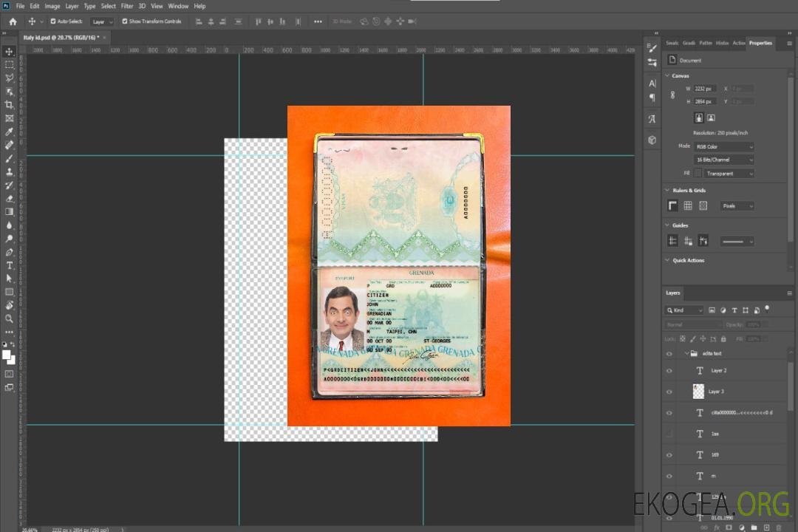
Task: Select the Brush tool
Action: pyautogui.click(x=9, y=159)
